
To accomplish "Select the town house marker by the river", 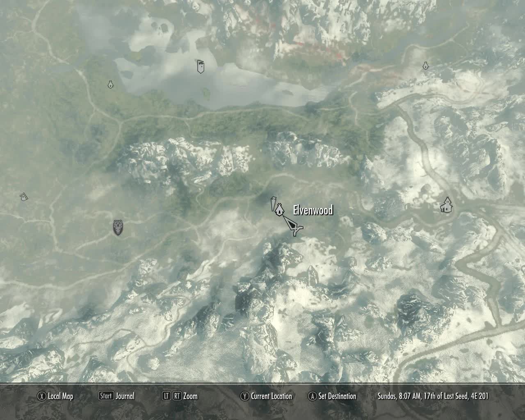I will (446, 205).
